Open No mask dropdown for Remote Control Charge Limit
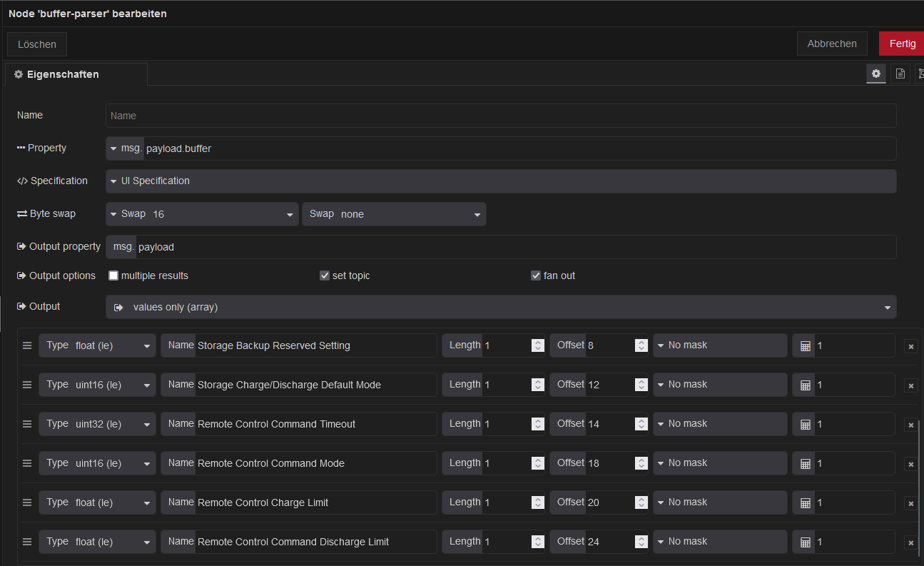 point(720,502)
